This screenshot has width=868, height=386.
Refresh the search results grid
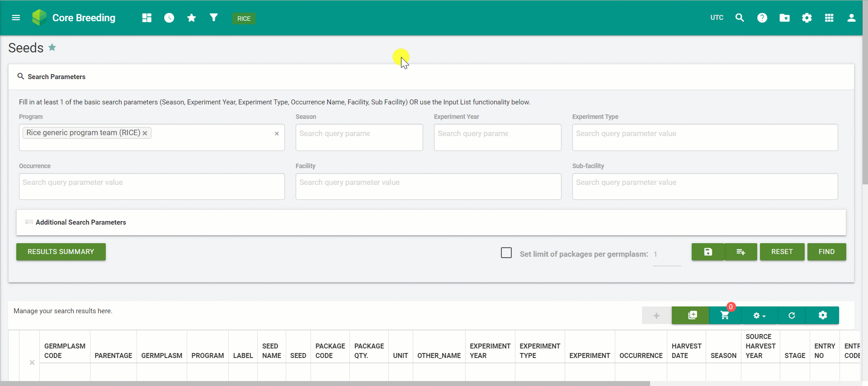(x=792, y=315)
